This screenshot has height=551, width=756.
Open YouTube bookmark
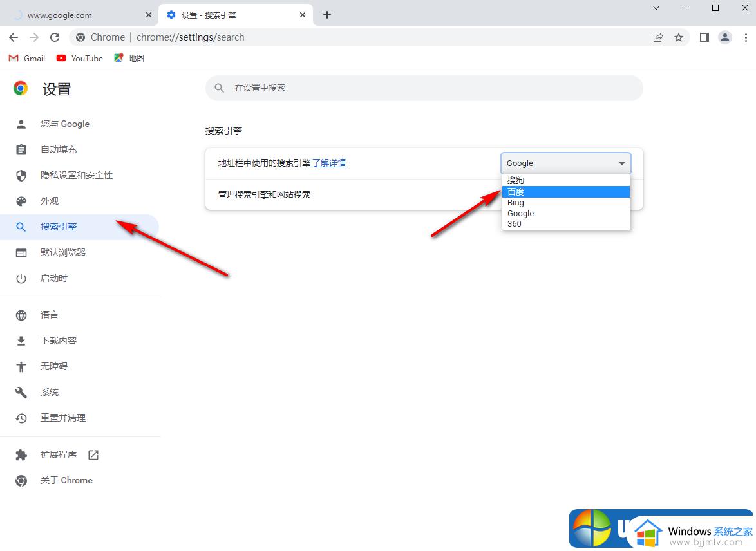[80, 59]
